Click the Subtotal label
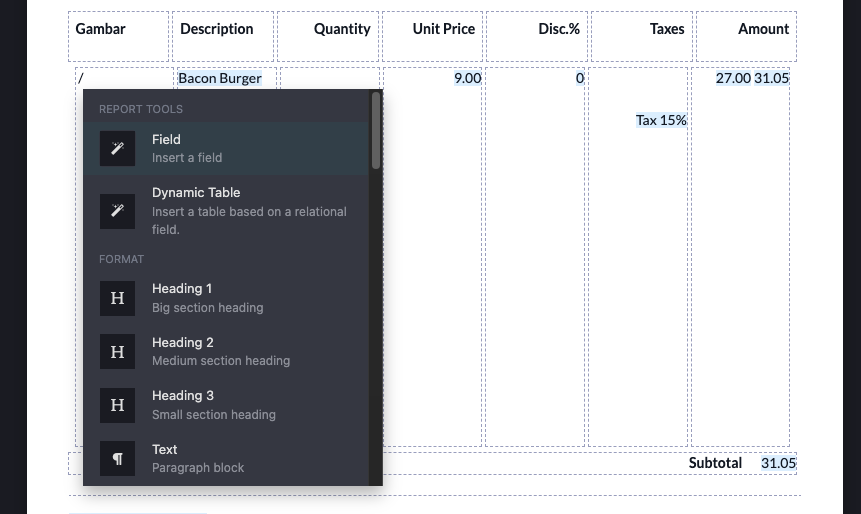This screenshot has height=514, width=861. [715, 463]
